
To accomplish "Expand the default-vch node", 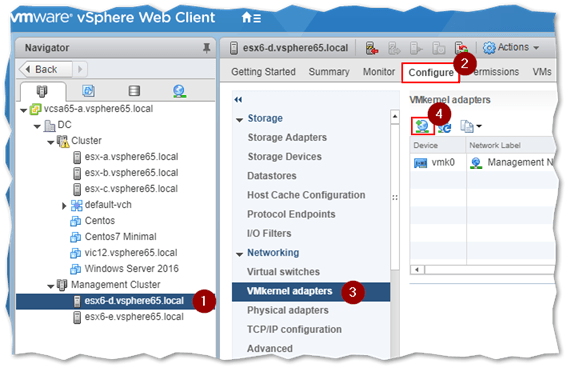I will click(x=64, y=206).
